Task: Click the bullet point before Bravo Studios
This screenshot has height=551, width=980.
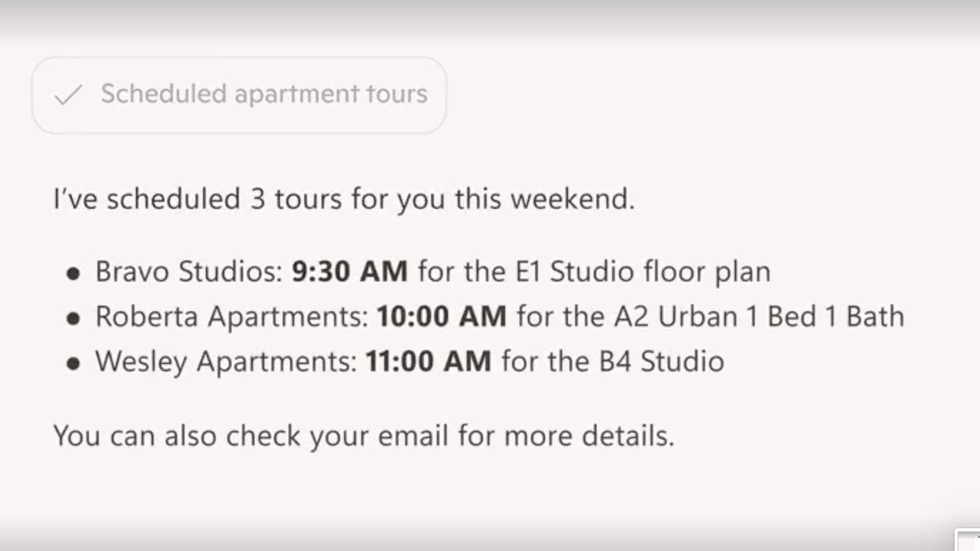Action: 74,273
